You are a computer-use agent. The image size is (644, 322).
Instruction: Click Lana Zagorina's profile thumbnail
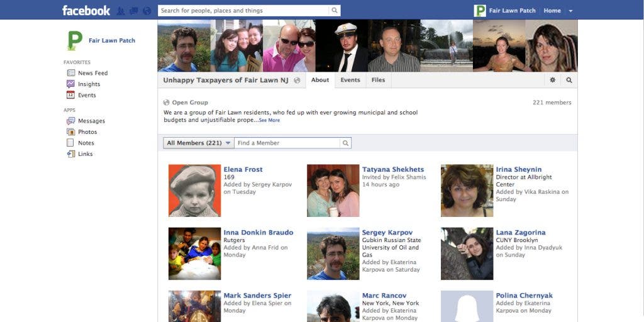click(467, 254)
